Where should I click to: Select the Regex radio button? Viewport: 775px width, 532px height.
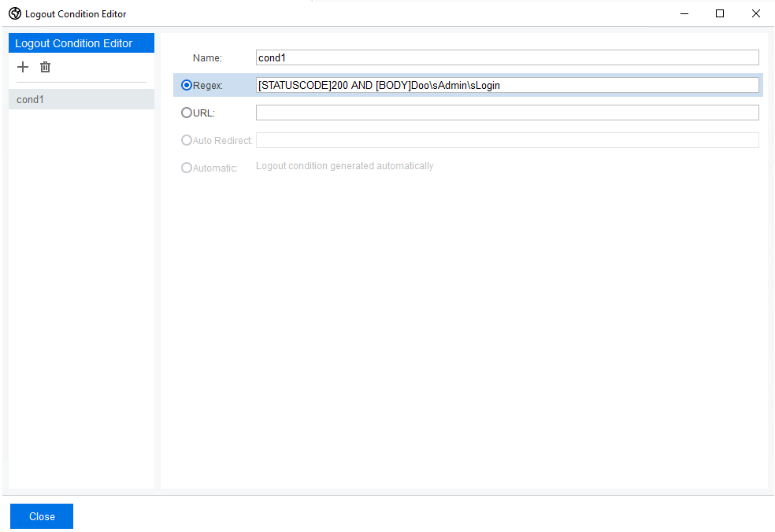(186, 85)
